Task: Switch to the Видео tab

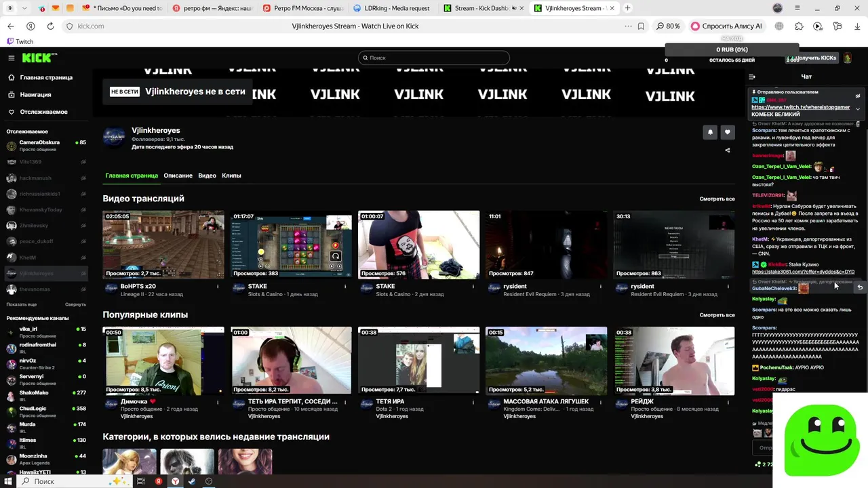Action: [x=207, y=176]
